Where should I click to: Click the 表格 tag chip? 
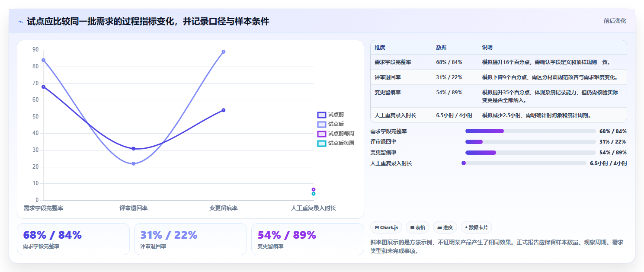point(417,227)
